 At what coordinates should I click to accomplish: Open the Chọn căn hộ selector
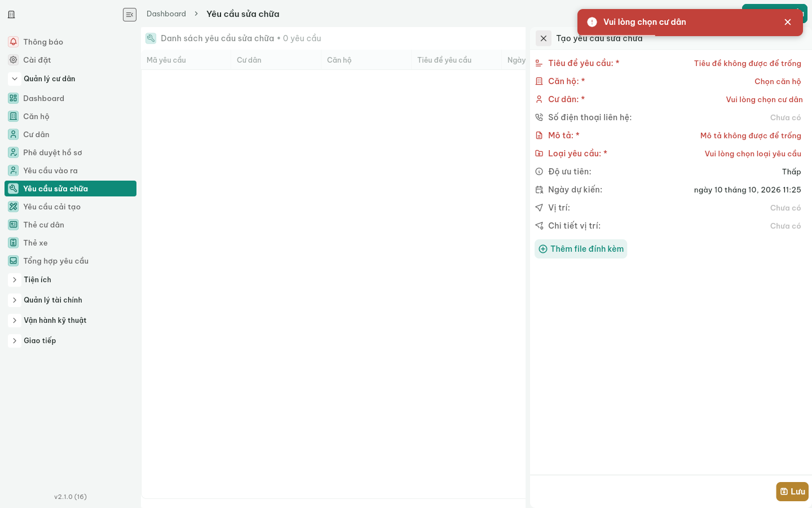tap(778, 81)
